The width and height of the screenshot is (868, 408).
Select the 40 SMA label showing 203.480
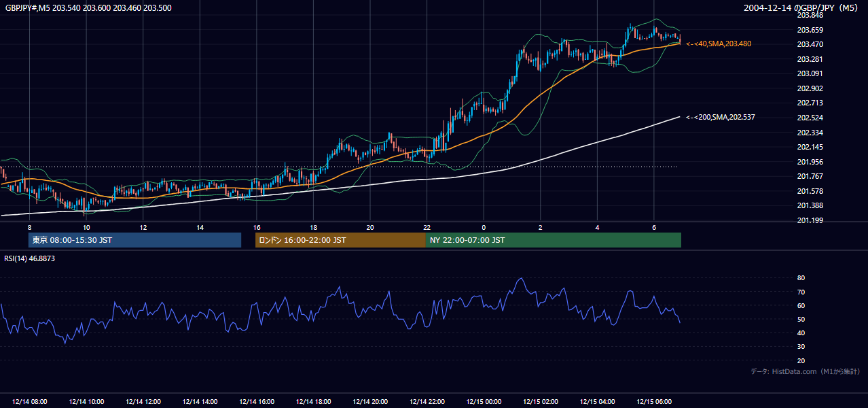tap(719, 44)
